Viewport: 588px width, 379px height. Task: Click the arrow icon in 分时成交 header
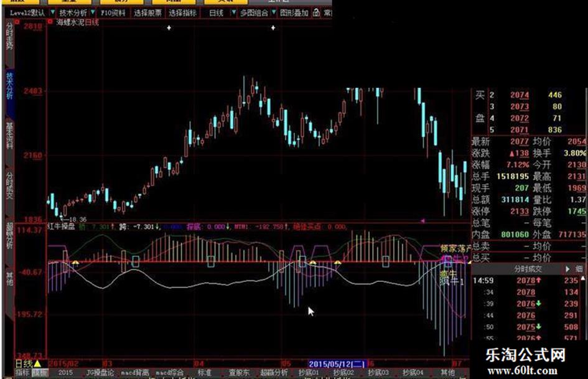pyautogui.click(x=567, y=269)
